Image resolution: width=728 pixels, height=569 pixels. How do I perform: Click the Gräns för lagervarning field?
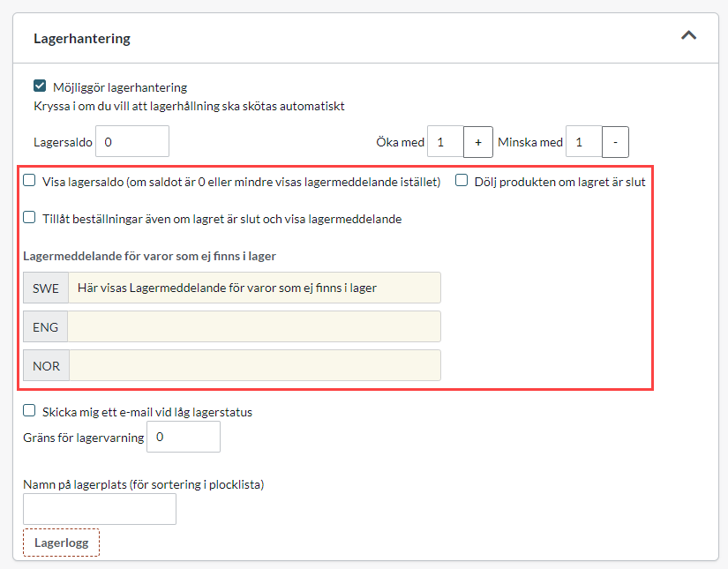tap(183, 437)
